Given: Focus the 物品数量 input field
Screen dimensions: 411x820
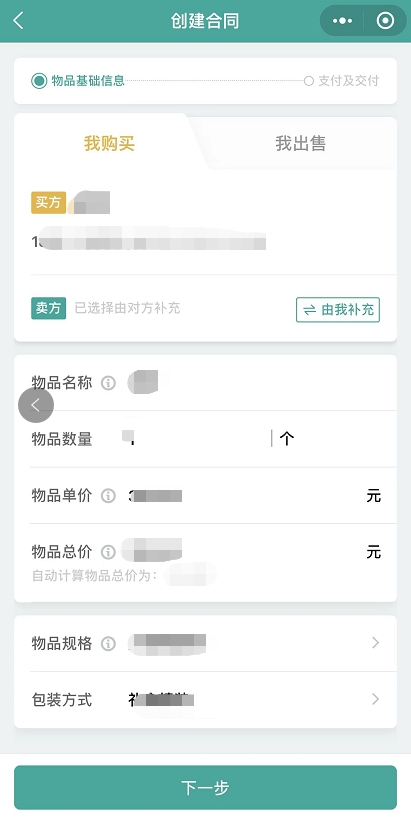Looking at the screenshot, I should [196, 439].
